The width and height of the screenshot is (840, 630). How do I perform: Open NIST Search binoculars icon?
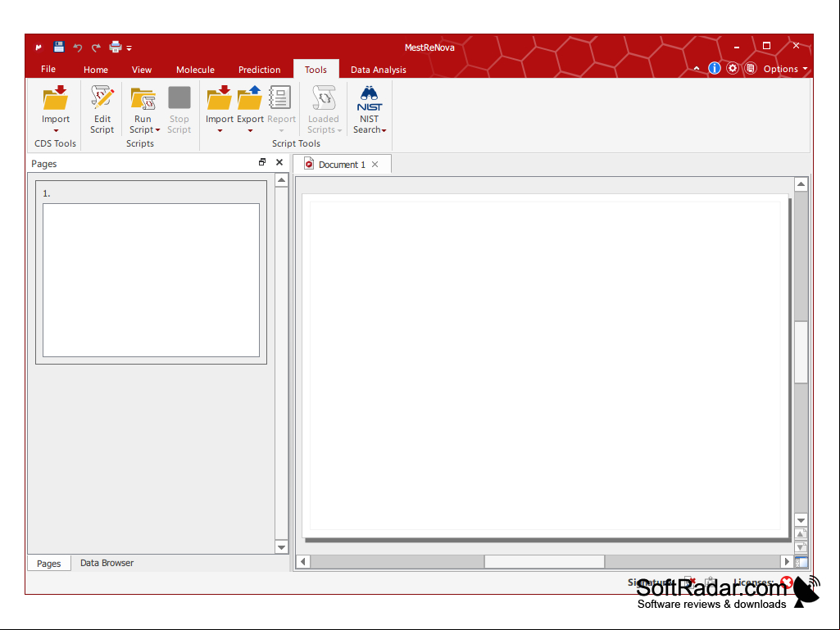point(369,98)
